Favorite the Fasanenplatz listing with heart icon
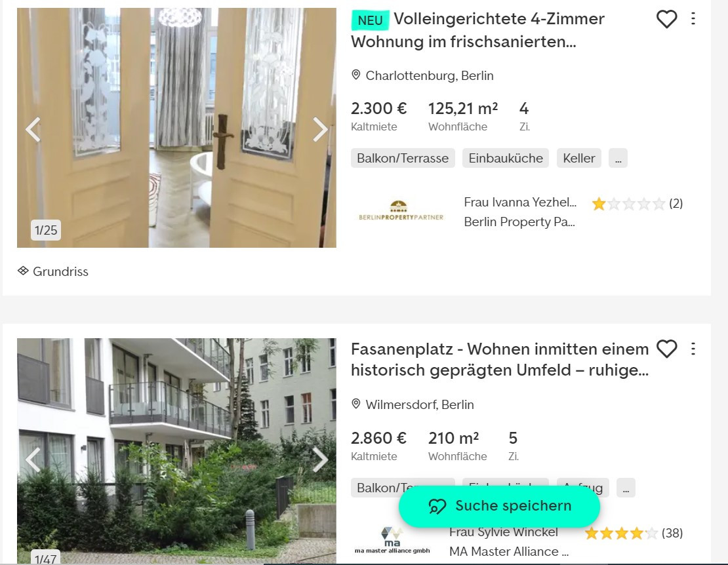Viewport: 728px width, 565px height. (x=666, y=349)
